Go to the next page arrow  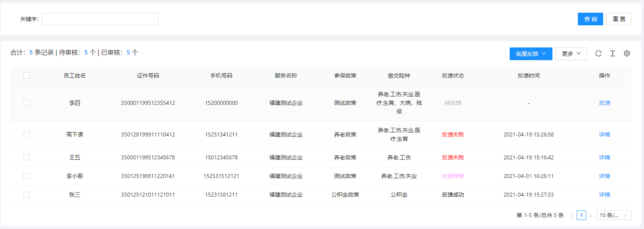click(x=591, y=216)
